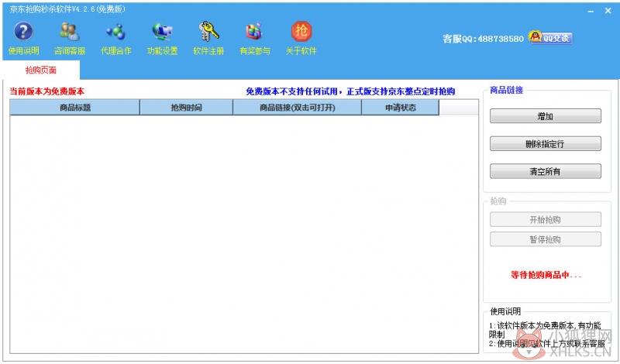
Task: Click the disabled 开始抢购 start button
Action: (546, 220)
